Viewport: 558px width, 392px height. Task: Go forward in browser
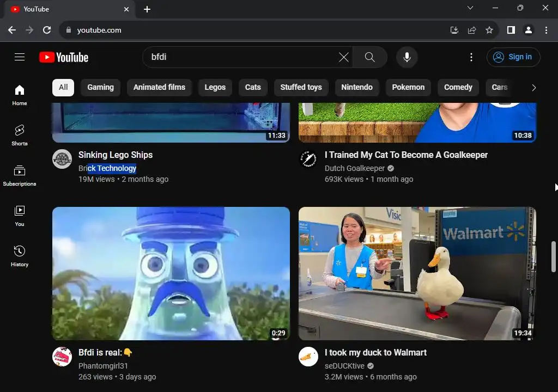coord(29,30)
